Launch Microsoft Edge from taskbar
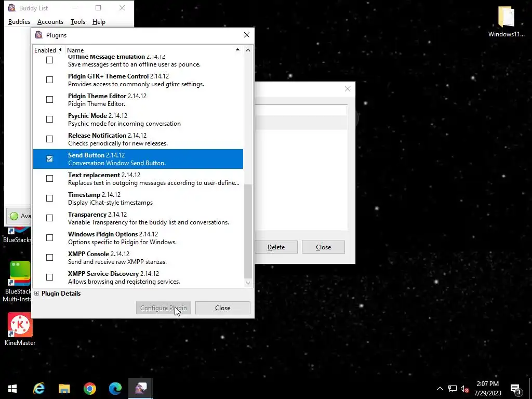Screen dimensions: 532x399 point(115,389)
